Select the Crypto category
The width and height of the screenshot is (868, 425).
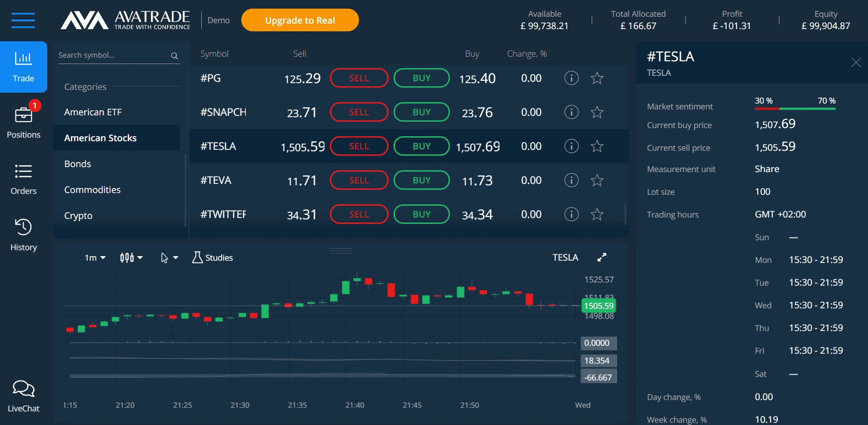tap(78, 215)
